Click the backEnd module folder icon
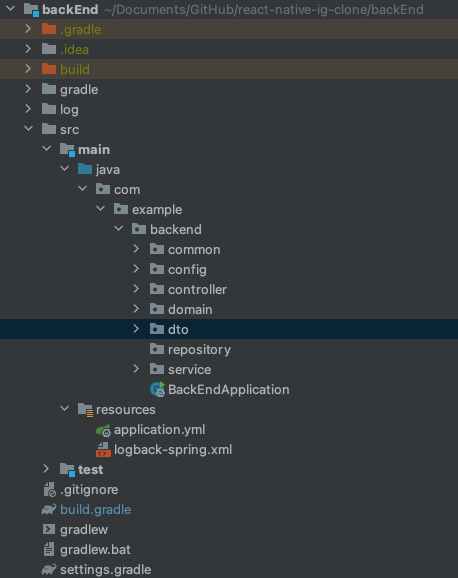This screenshot has height=578, width=458. [31, 10]
